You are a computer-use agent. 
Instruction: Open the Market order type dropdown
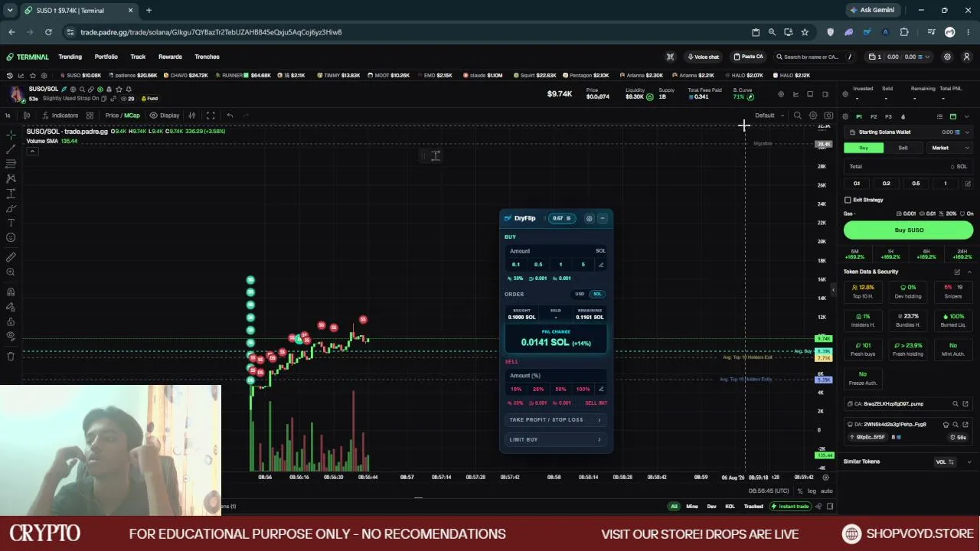click(949, 148)
